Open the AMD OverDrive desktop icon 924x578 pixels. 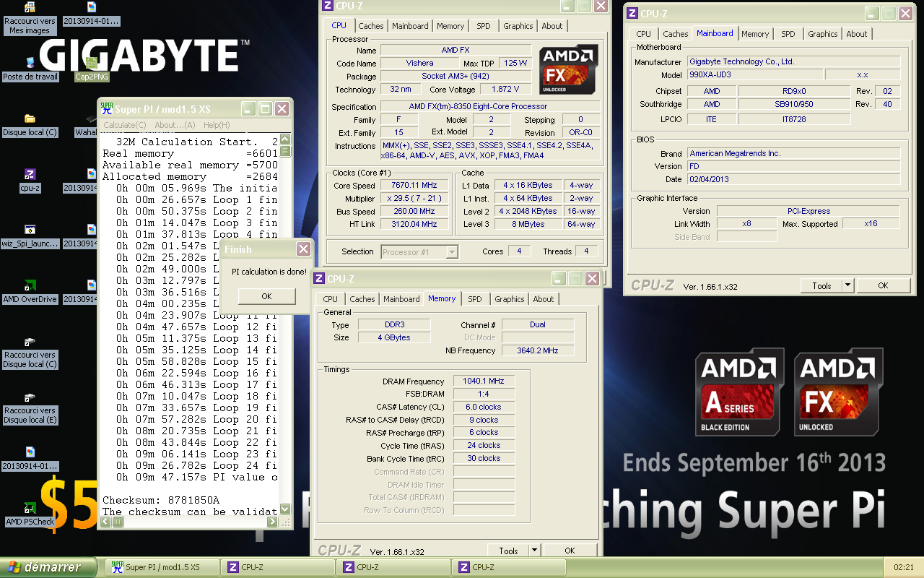pyautogui.click(x=30, y=293)
